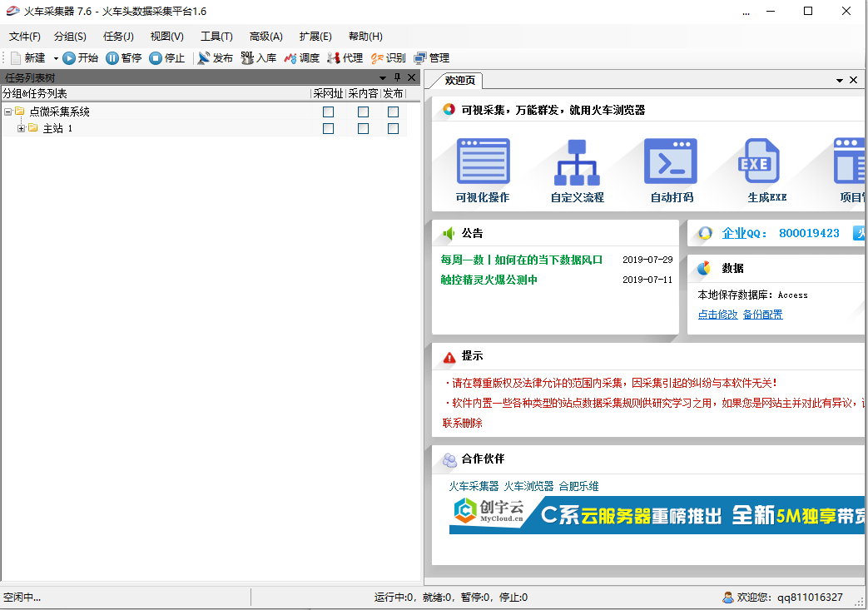Sort by the 分组&任务列表 column header

156,93
